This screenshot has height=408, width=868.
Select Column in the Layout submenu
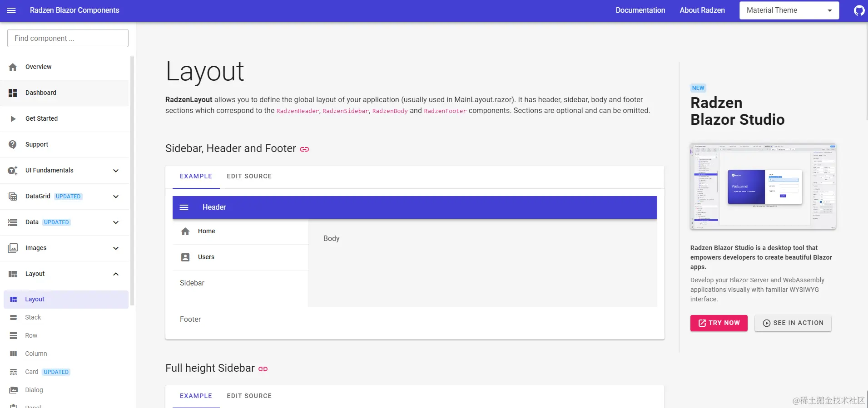pyautogui.click(x=66, y=354)
